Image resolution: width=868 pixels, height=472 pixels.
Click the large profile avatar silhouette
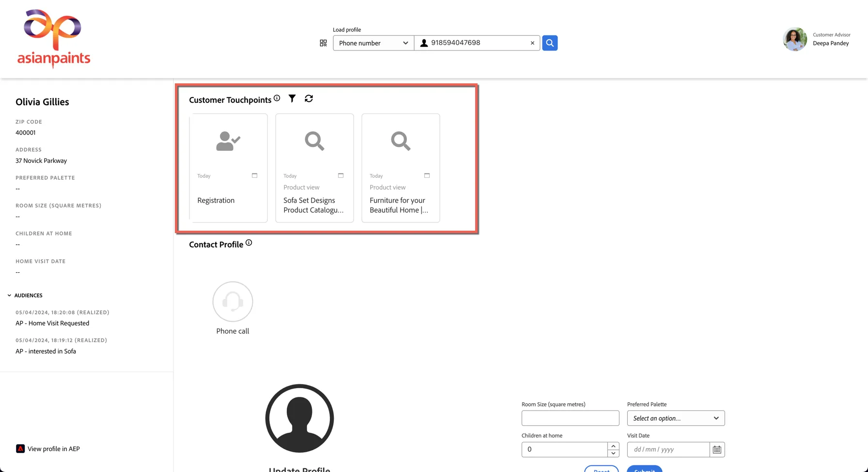(x=299, y=418)
